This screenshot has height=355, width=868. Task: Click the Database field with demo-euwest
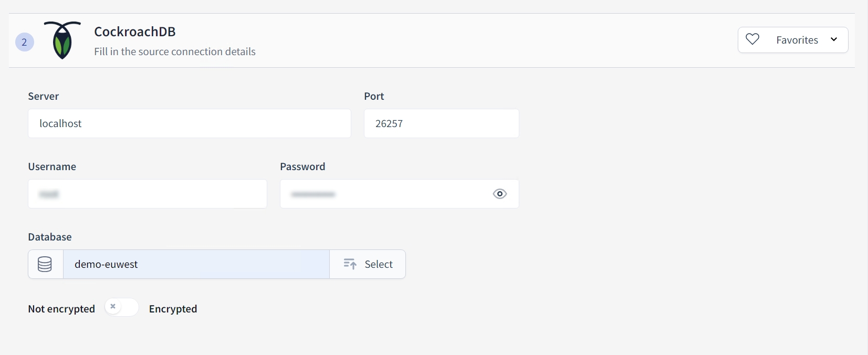point(196,264)
